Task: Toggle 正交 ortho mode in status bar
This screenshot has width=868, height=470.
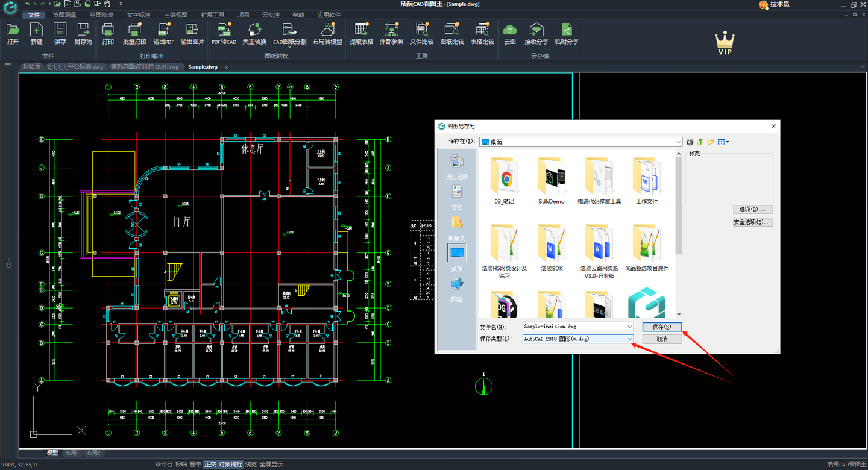Action: (210, 465)
